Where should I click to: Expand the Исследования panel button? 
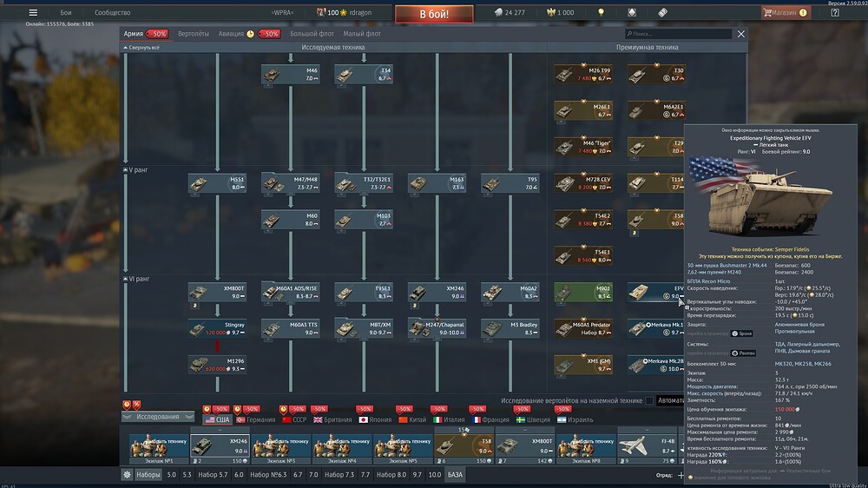[x=158, y=417]
